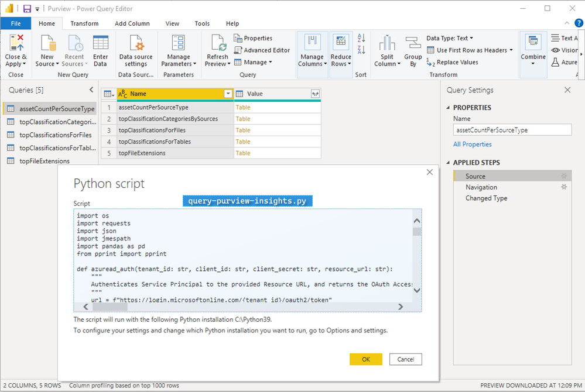This screenshot has width=585, height=392.
Task: Click the Save icon in title bar
Action: (27, 9)
